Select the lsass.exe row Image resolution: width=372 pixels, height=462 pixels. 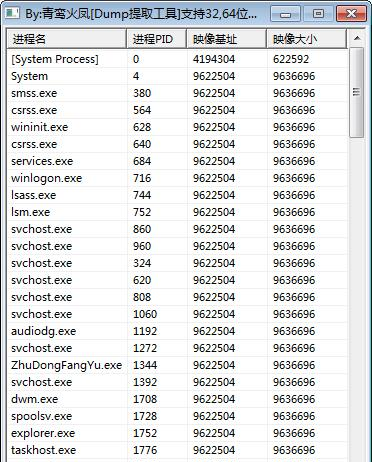(177, 195)
